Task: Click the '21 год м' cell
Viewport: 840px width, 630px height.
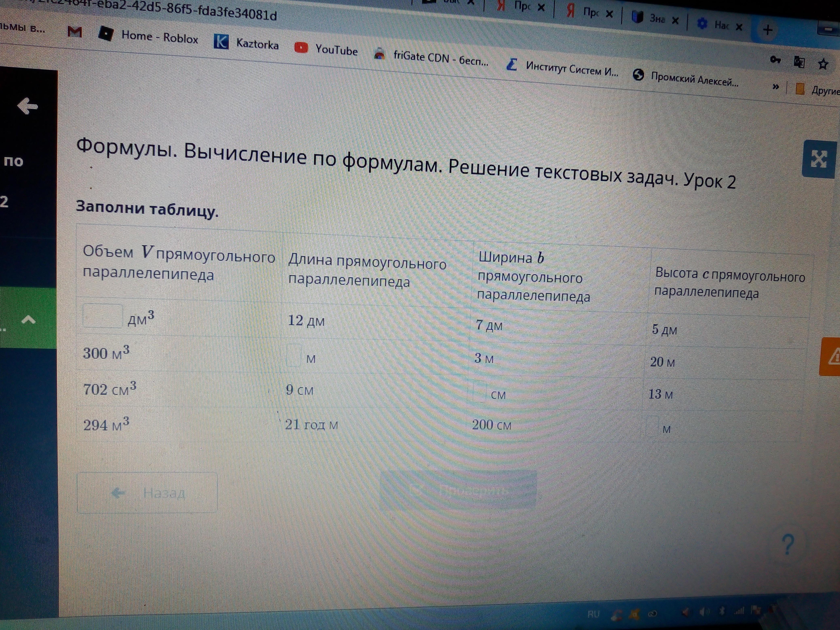Action: tap(311, 424)
